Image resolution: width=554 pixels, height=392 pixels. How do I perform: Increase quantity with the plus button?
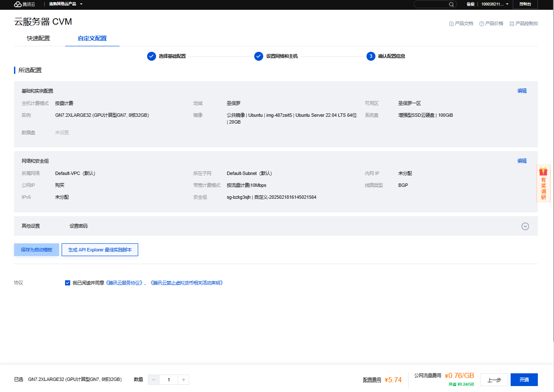point(183,380)
